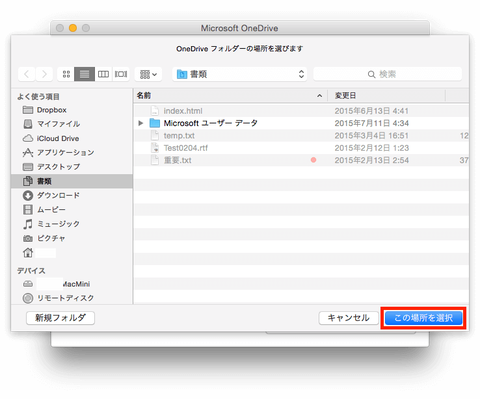The width and height of the screenshot is (480, 399).
Task: Click the index.html file row
Action: [301, 111]
